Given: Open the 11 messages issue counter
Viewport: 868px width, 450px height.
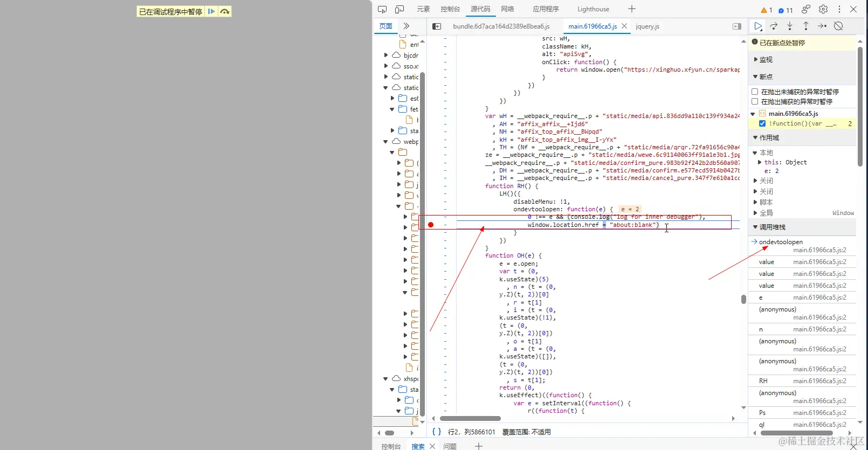Looking at the screenshot, I should pos(786,10).
